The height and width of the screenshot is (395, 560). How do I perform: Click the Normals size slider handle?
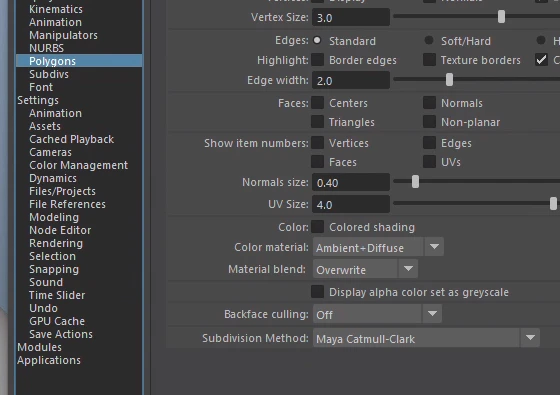click(415, 181)
